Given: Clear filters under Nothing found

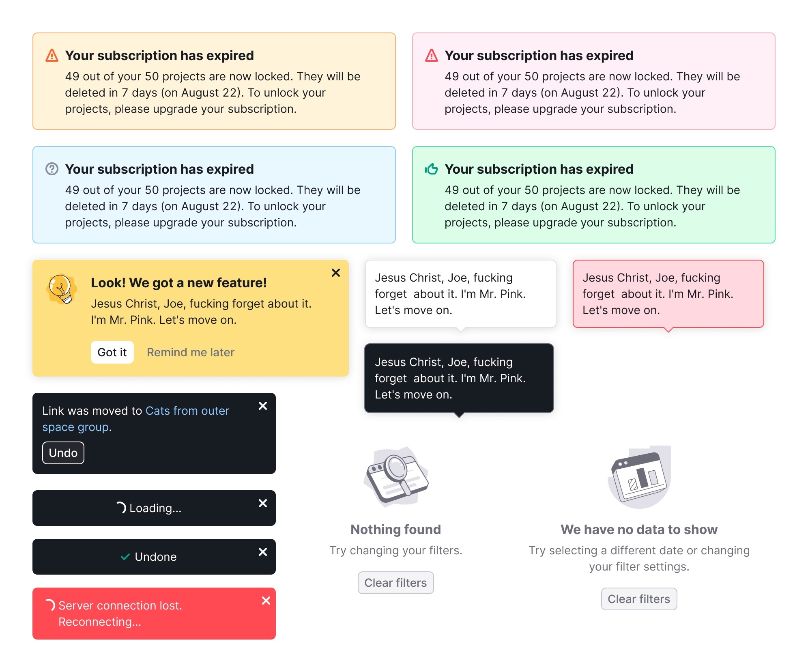Looking at the screenshot, I should [396, 583].
